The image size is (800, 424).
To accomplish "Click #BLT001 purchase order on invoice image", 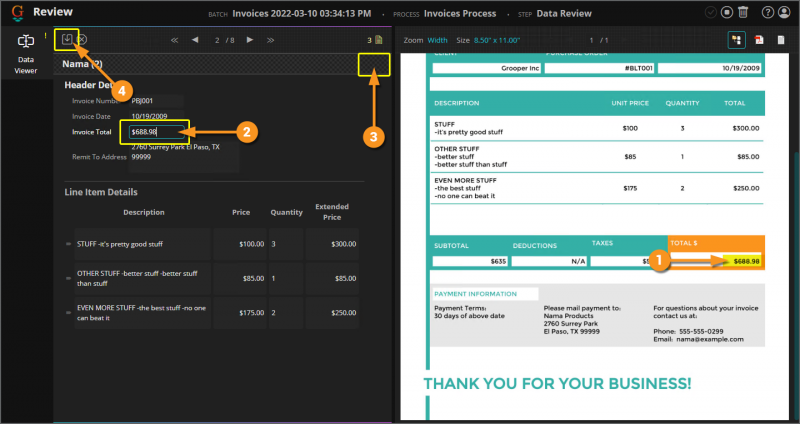I will click(x=639, y=68).
